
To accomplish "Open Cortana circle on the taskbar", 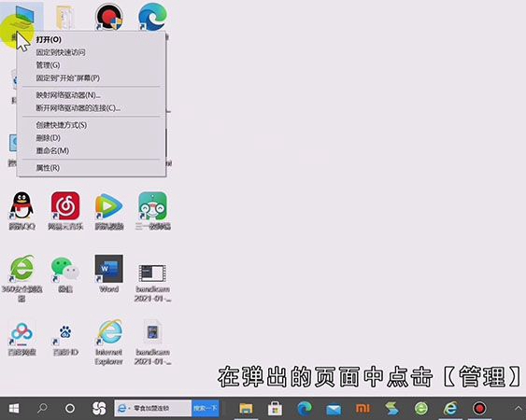I will [x=70, y=408].
